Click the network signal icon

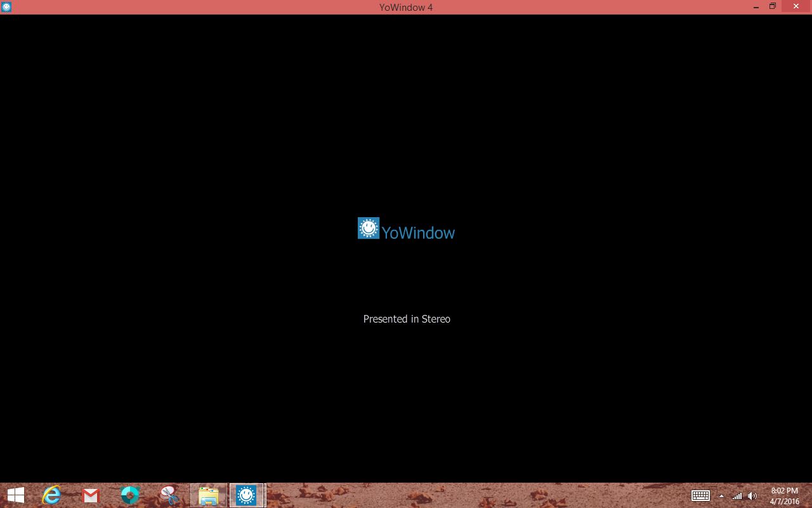(x=737, y=496)
